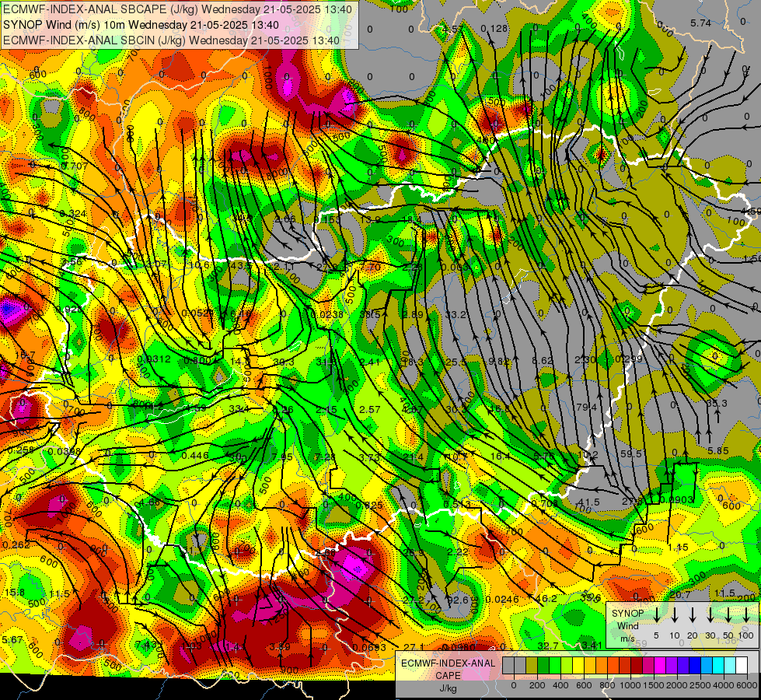Click the station value 0.299 on map
The height and width of the screenshot is (700, 761).
coord(629,359)
